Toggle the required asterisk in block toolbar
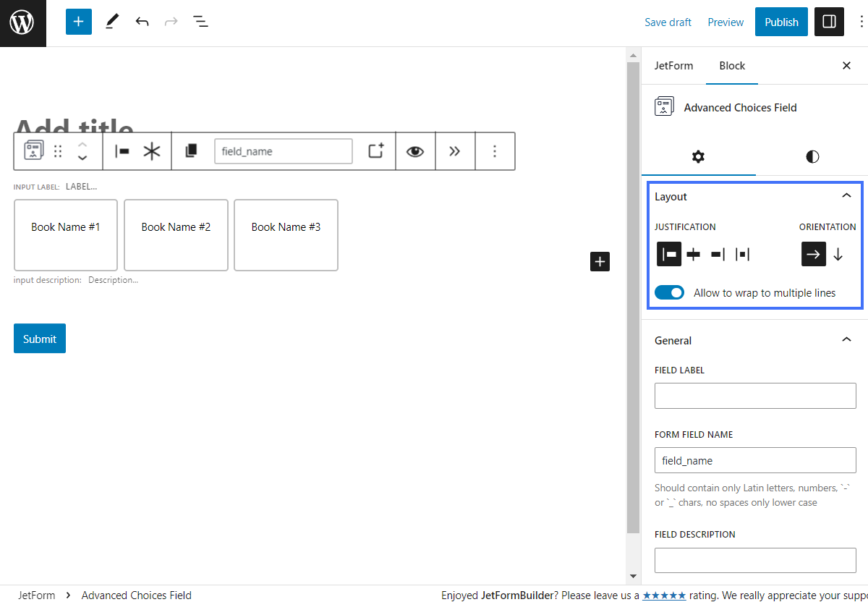This screenshot has width=868, height=602. 152,151
